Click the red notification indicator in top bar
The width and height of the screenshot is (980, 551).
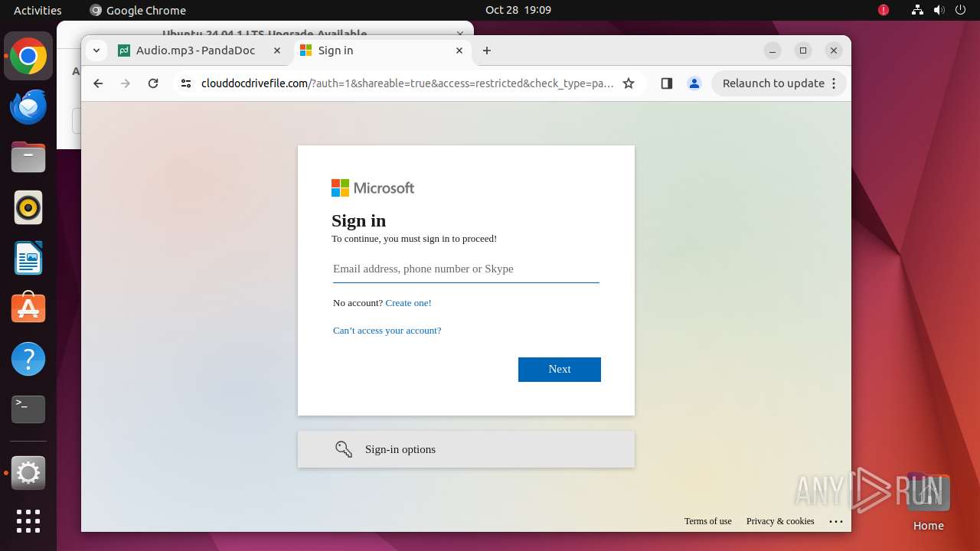point(884,10)
